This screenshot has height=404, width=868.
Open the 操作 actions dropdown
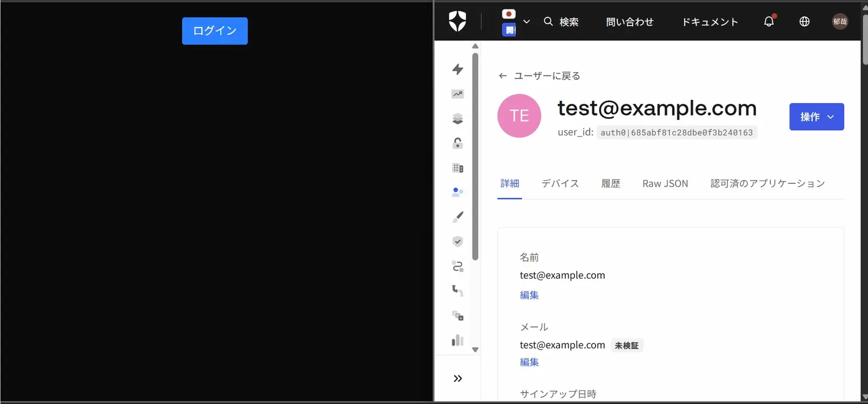point(816,117)
